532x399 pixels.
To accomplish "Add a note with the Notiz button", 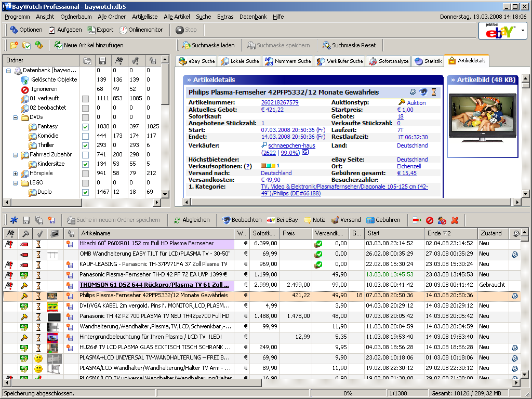I will 315,220.
